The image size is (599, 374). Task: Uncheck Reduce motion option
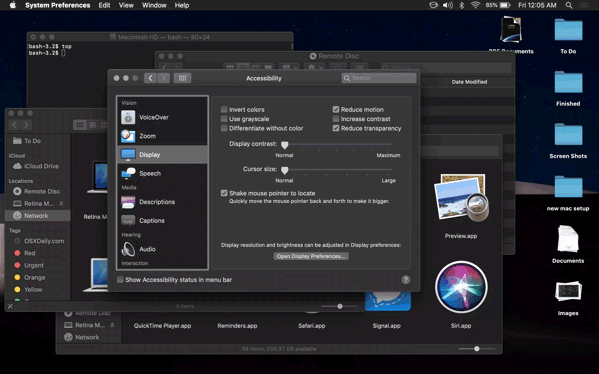(336, 109)
